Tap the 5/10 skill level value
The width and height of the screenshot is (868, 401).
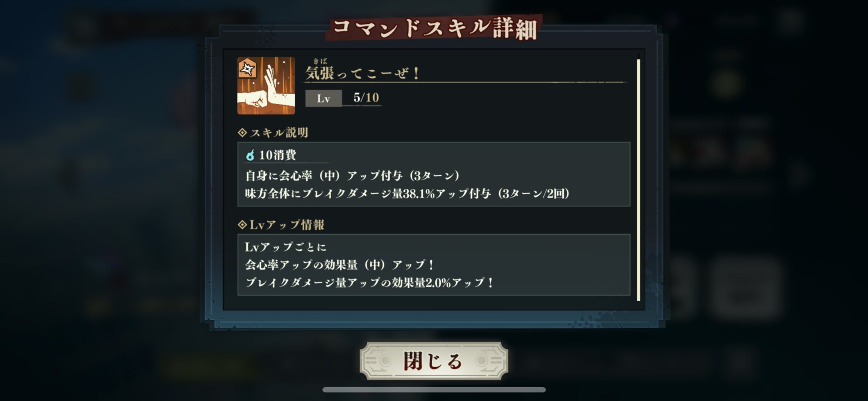[366, 98]
